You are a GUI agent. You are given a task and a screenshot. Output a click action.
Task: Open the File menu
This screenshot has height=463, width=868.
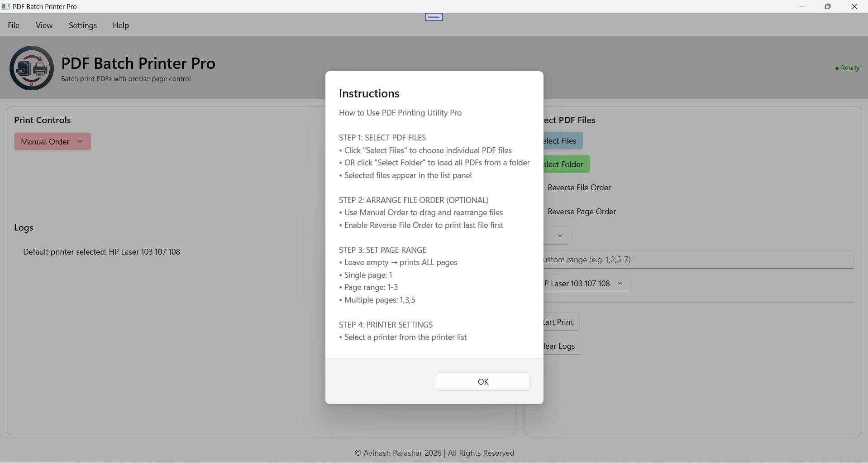point(14,25)
